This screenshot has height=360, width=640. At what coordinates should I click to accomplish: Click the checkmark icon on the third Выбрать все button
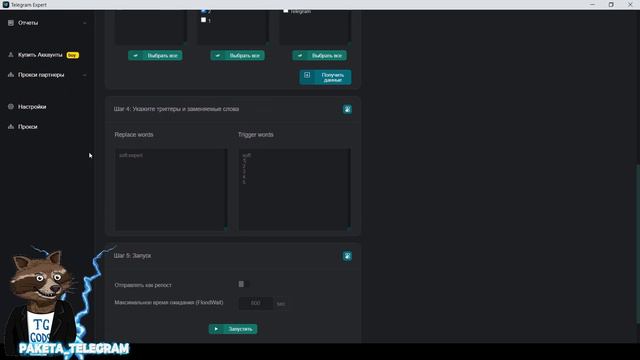[300, 56]
